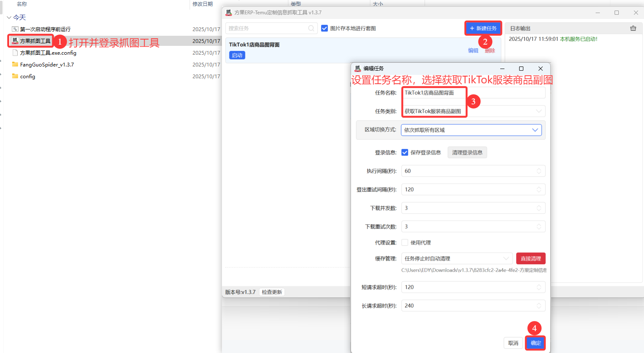Sort files by the 名称 column header
The height and width of the screenshot is (353, 644).
click(22, 4)
